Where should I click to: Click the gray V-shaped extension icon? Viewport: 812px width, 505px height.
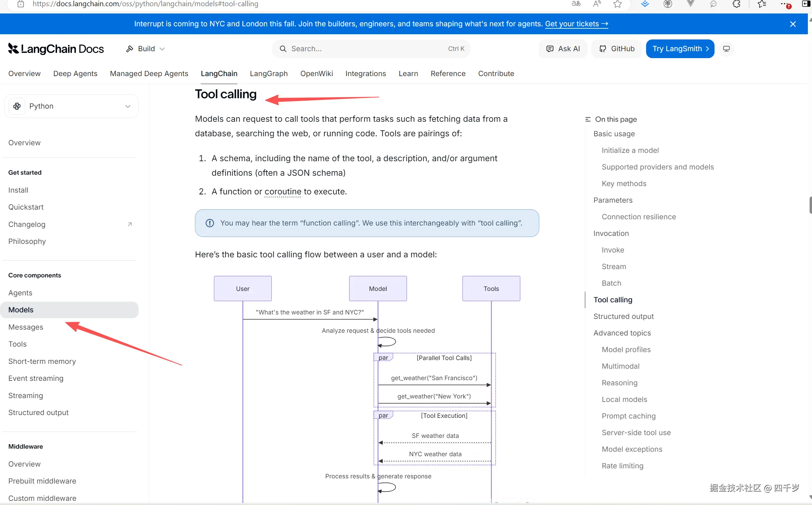tap(691, 4)
